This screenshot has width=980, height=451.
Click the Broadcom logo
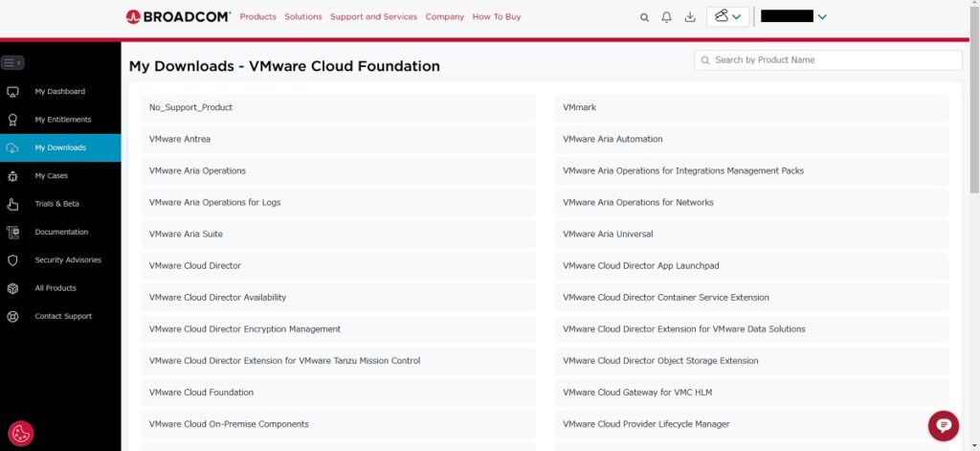pyautogui.click(x=178, y=17)
